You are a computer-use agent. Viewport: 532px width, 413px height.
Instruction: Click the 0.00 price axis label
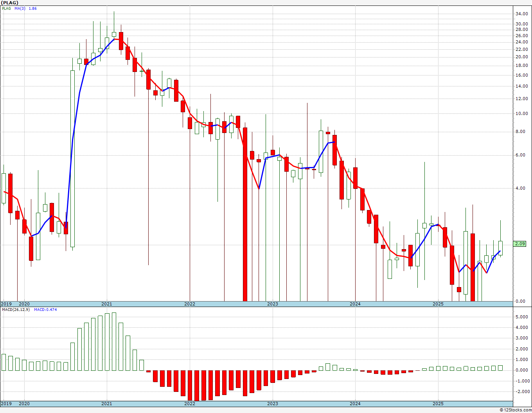pyautogui.click(x=520, y=302)
